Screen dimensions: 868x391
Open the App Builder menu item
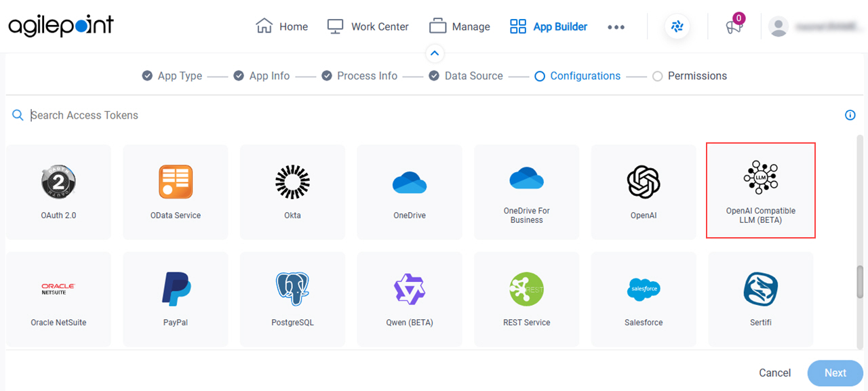click(x=549, y=26)
